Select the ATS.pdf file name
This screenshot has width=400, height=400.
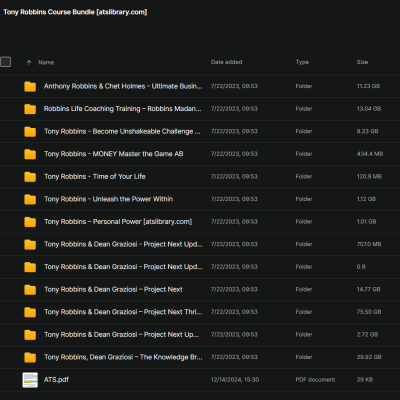point(56,380)
